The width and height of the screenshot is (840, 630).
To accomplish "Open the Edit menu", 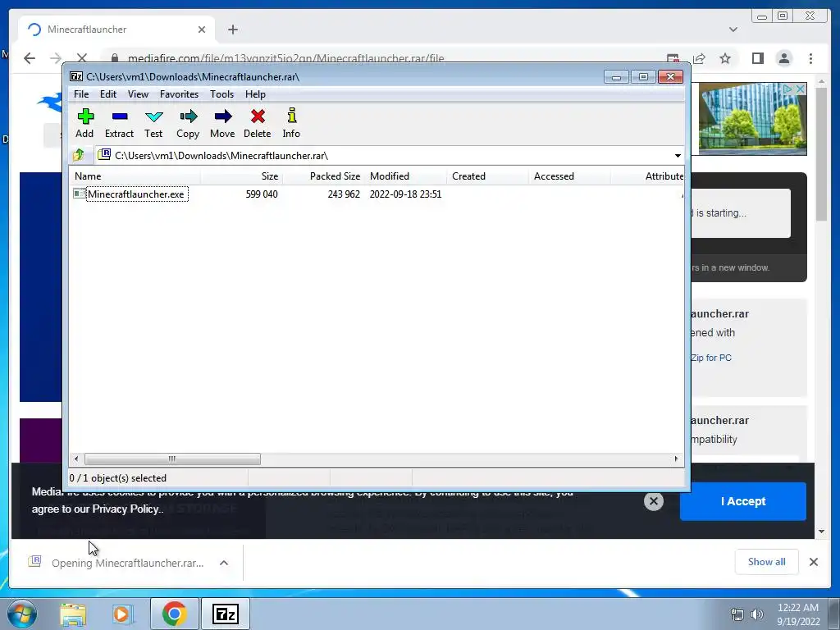I will pyautogui.click(x=107, y=94).
